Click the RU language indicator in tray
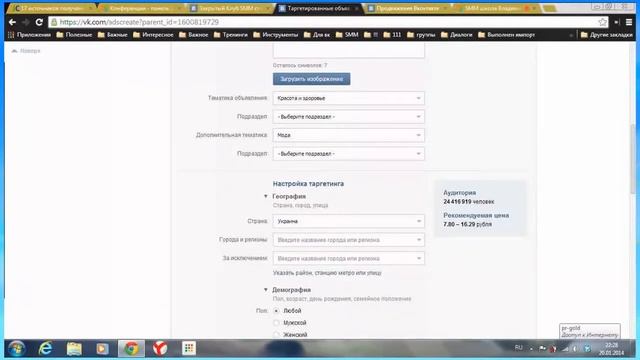This screenshot has width=640, height=360. point(518,348)
